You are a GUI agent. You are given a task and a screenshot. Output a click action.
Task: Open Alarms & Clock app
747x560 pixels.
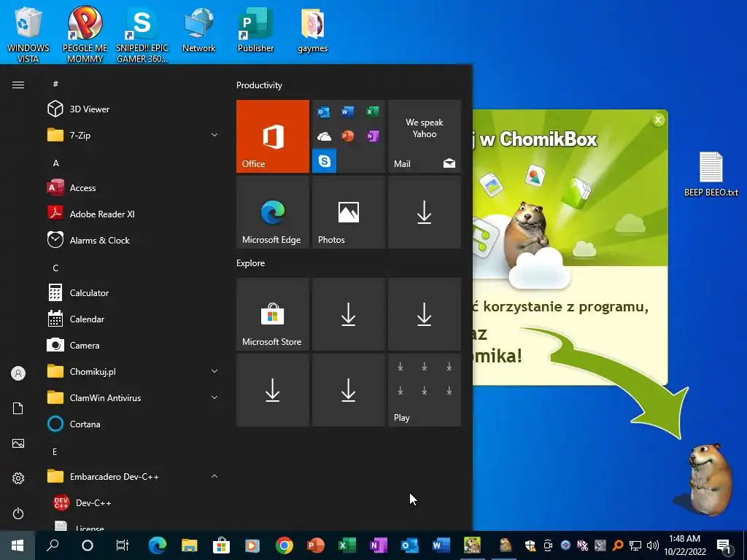coord(99,240)
